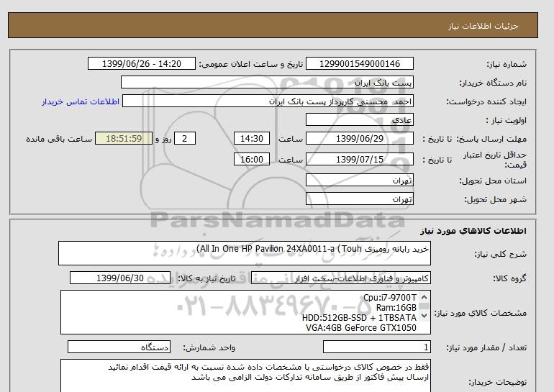Click the response deadline date 1399/06/29
Screen dimensions: 554x392
(359, 138)
